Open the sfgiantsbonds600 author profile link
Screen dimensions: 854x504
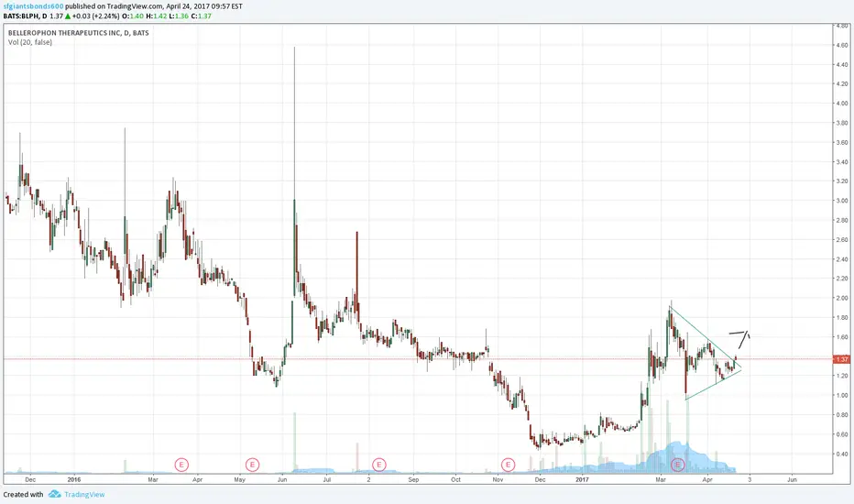click(x=33, y=6)
